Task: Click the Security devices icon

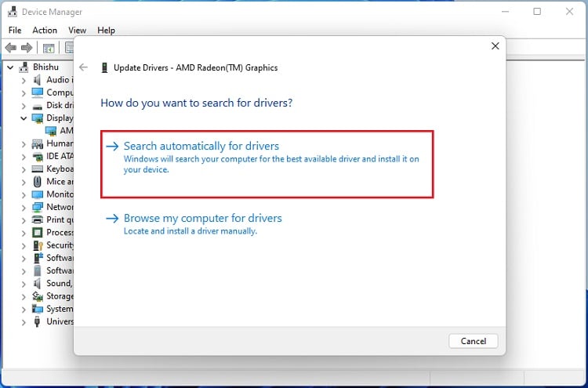Action: [x=37, y=245]
